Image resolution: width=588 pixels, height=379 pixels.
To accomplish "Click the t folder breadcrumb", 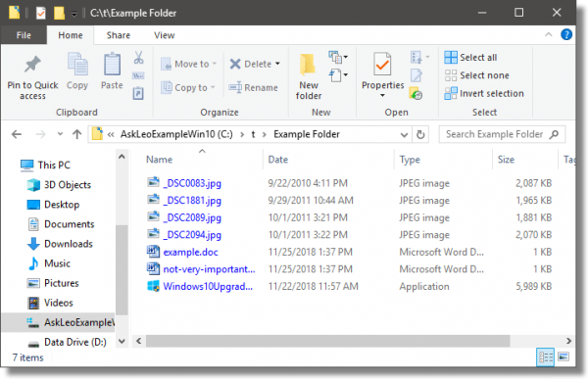I will 253,134.
